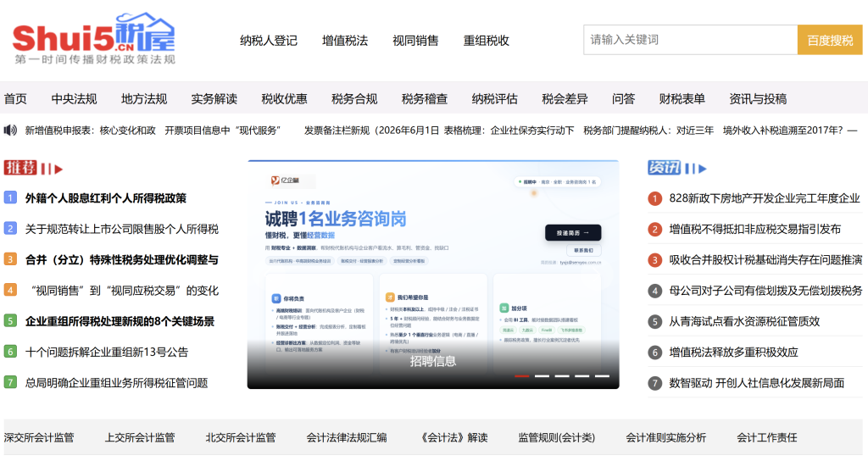Open the 实务解读 navigation item

(x=214, y=99)
